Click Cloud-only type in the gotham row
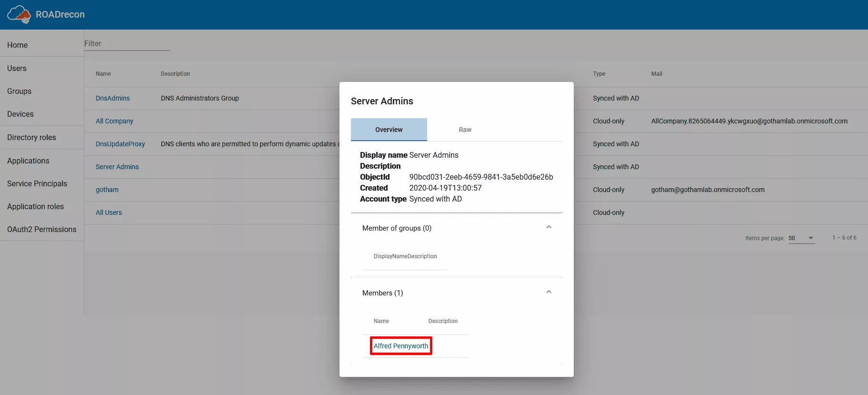This screenshot has height=395, width=868. pyautogui.click(x=609, y=190)
